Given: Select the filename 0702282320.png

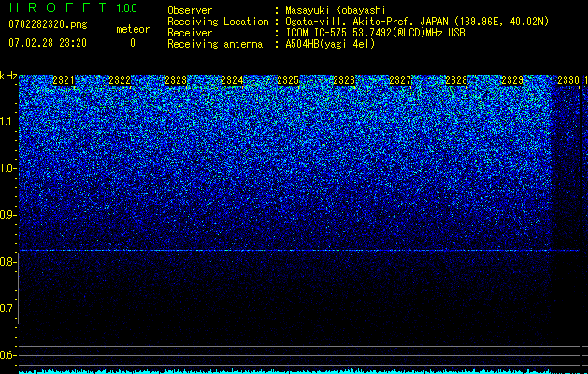Looking at the screenshot, I should (x=48, y=24).
